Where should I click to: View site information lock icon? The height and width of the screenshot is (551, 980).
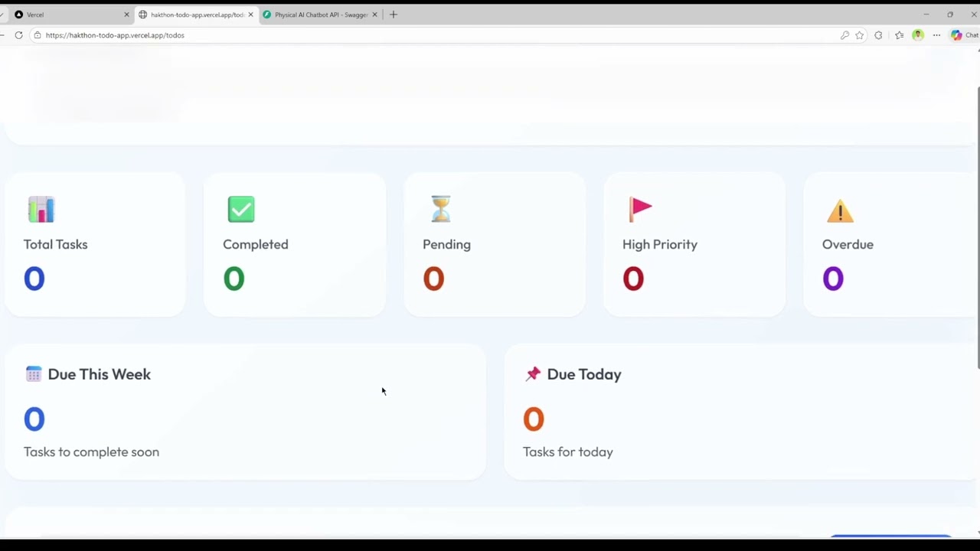[37, 35]
